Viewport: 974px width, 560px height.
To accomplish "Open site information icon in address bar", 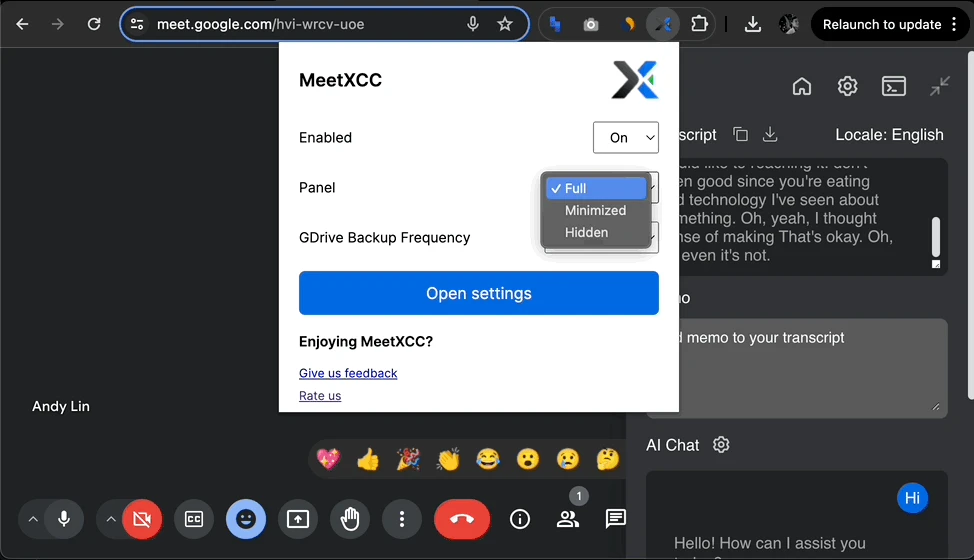I will click(137, 24).
